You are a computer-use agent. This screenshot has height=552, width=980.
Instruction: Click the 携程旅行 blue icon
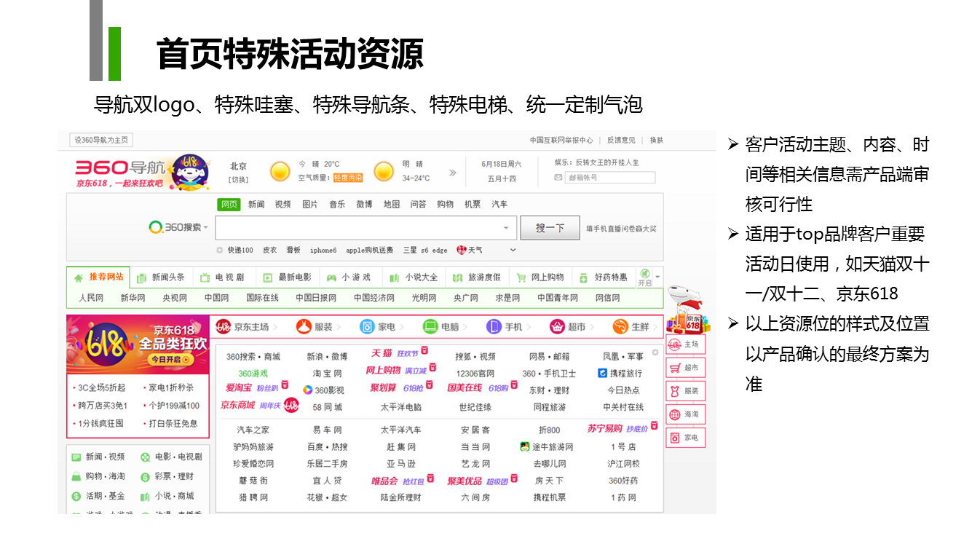(x=602, y=374)
